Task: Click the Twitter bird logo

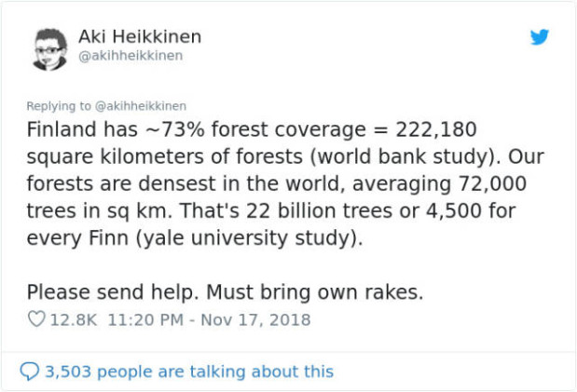Action: [x=540, y=38]
